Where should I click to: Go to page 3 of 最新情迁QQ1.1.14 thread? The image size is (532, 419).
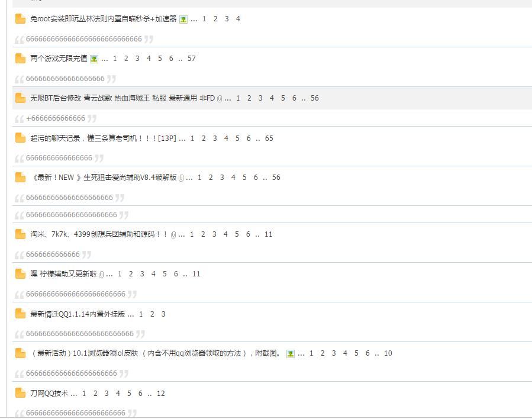coord(163,314)
